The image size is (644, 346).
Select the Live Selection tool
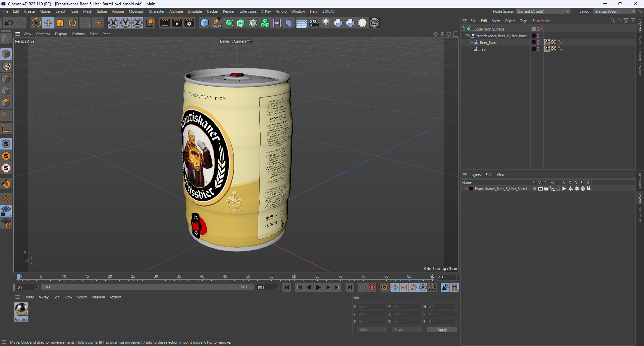click(36, 23)
